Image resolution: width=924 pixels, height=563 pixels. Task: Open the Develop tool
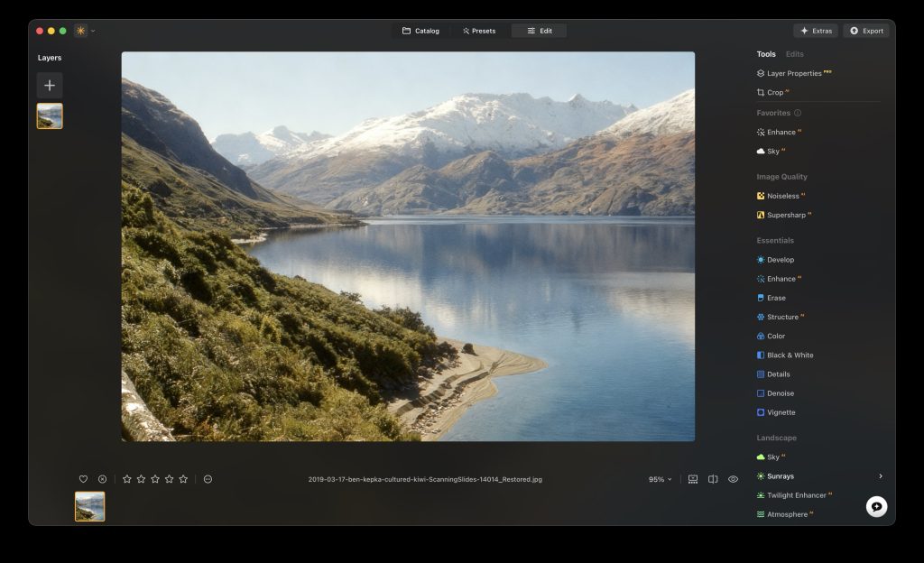pyautogui.click(x=778, y=259)
